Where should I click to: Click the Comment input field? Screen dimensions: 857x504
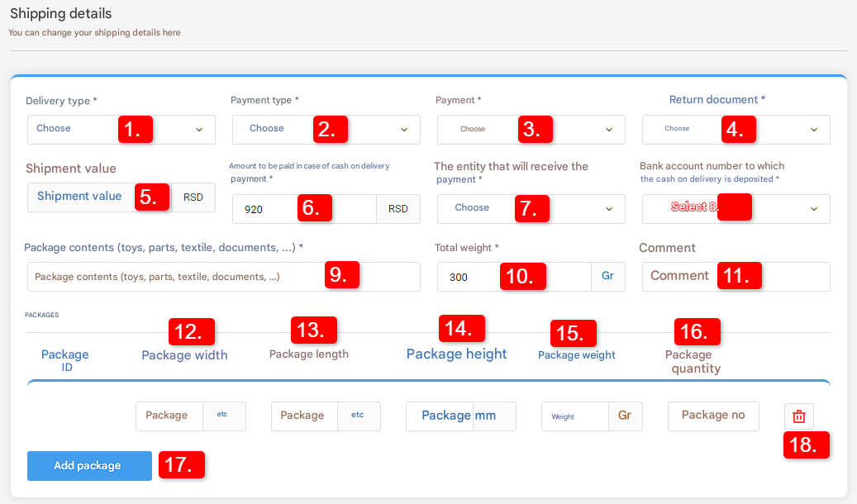coord(736,277)
